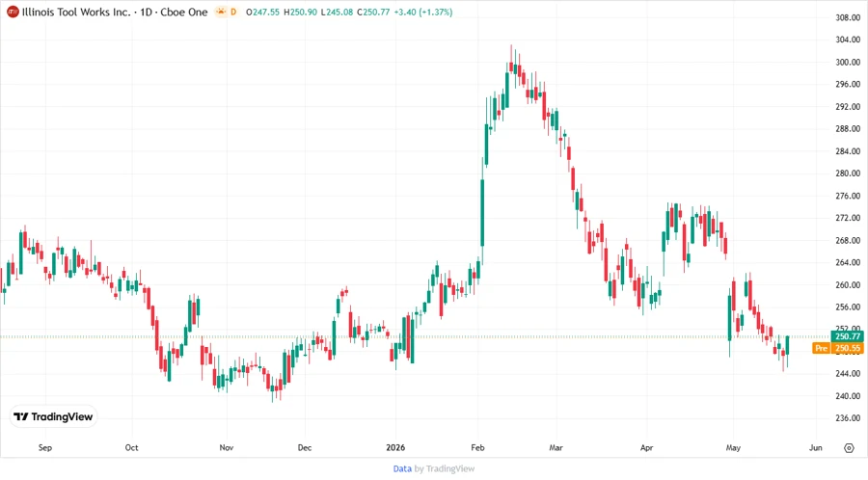Click the Illinois Tool Works Inc. title
This screenshot has height=480, width=868.
pyautogui.click(x=76, y=12)
